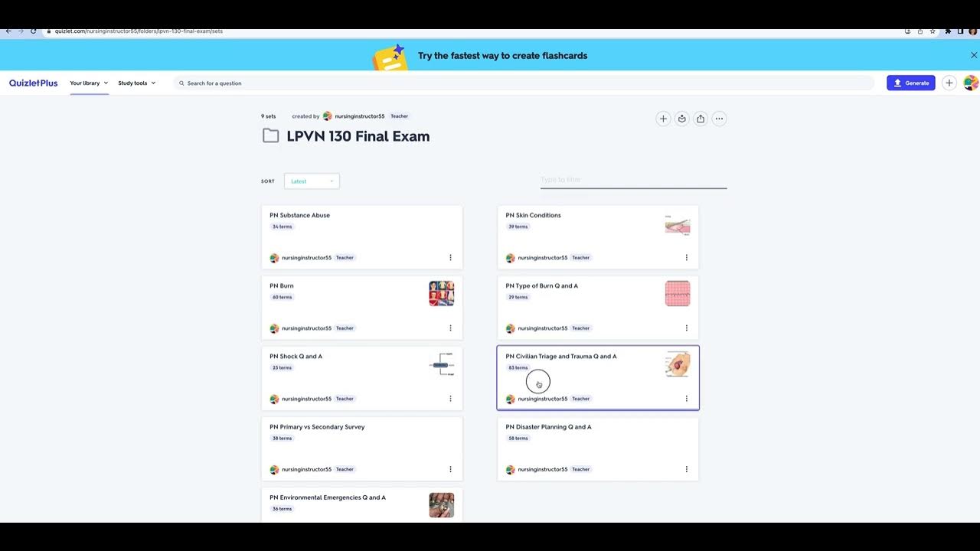
Task: Add a set with folder plus icon
Action: pos(663,119)
